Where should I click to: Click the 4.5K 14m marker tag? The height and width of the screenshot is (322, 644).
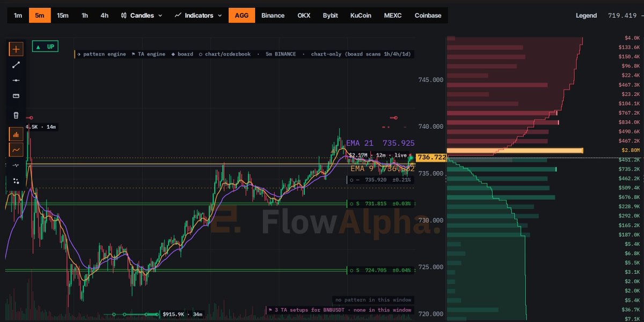click(41, 127)
